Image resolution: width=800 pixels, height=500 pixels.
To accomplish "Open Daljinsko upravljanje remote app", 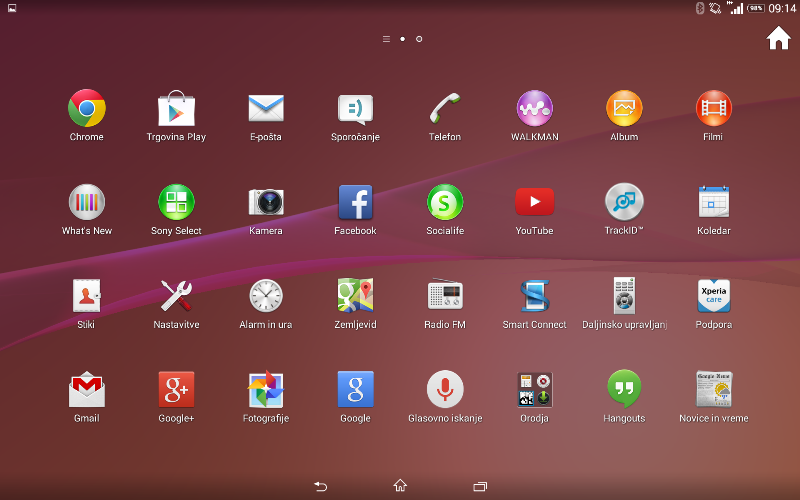I will [624, 295].
